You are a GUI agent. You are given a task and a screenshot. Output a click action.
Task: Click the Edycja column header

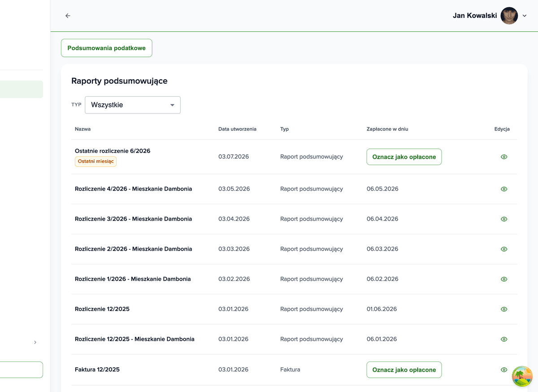(x=502, y=129)
